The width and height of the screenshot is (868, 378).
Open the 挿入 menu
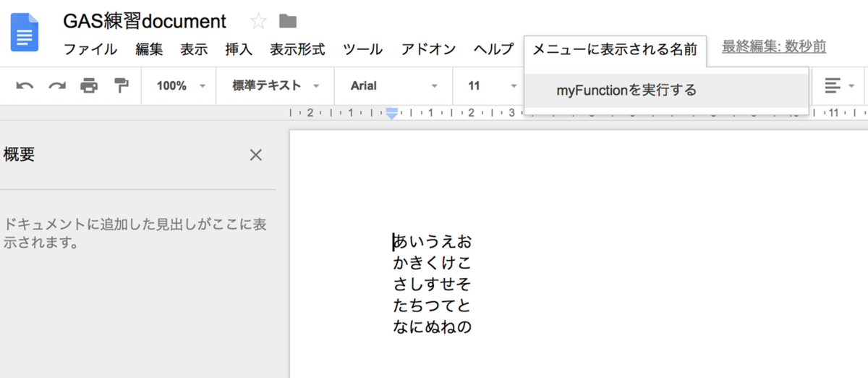(239, 49)
